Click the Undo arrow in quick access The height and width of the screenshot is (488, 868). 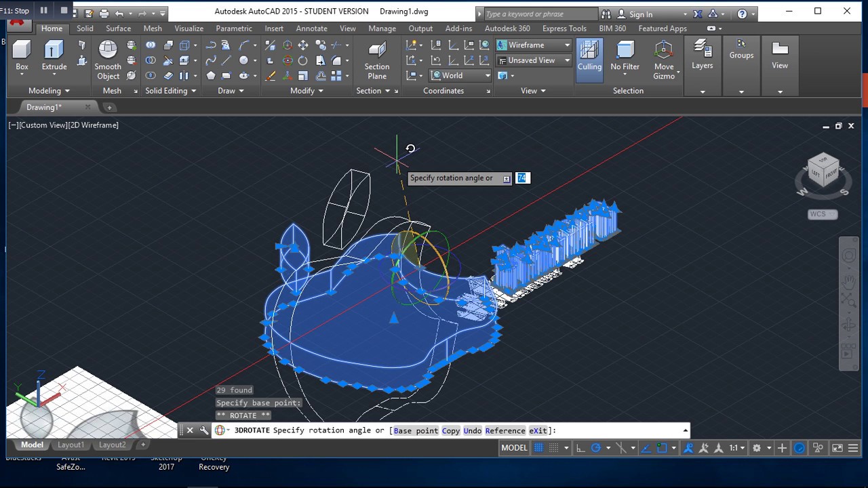120,13
